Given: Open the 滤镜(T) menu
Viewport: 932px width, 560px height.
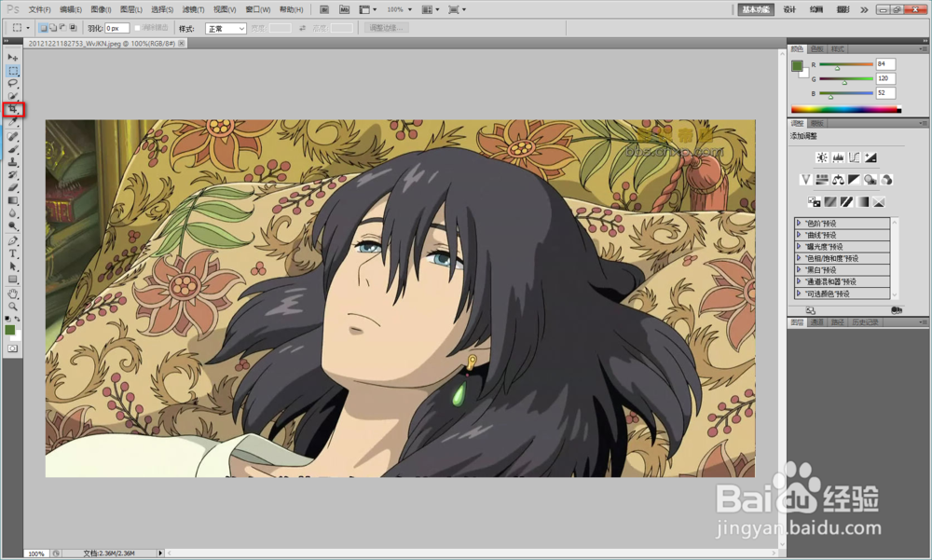Looking at the screenshot, I should (x=193, y=9).
